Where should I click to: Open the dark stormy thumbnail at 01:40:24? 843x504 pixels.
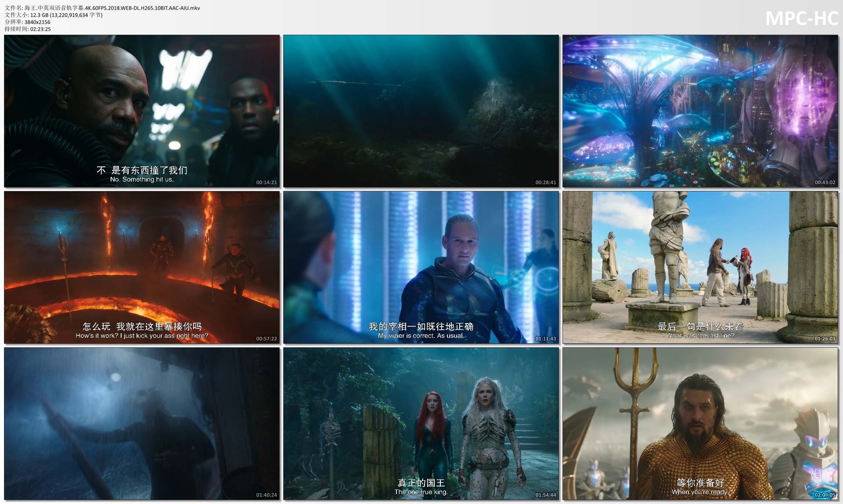coord(142,423)
